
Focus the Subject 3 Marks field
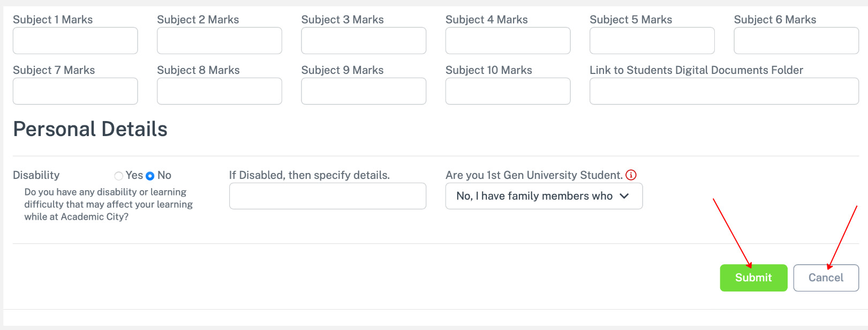pos(364,41)
